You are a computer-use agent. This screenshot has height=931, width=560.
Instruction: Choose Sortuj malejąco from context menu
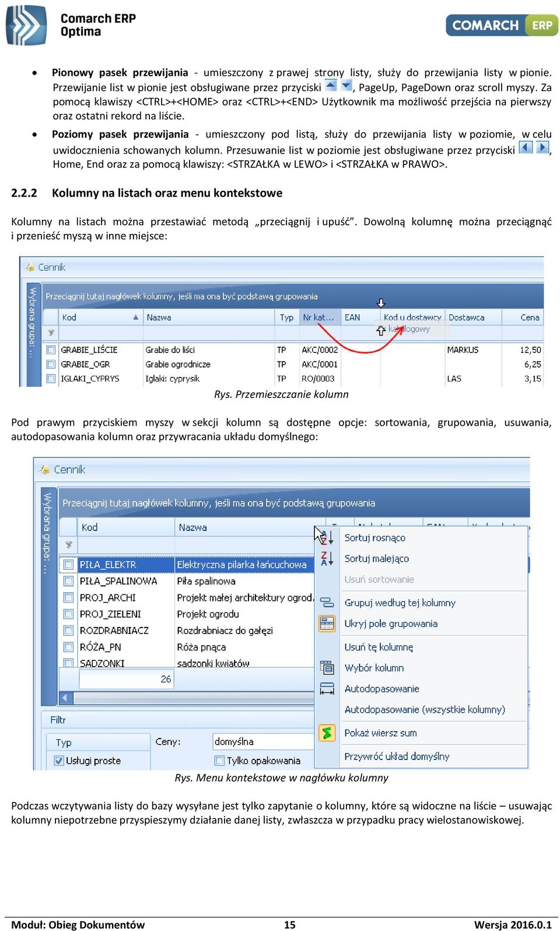[376, 559]
